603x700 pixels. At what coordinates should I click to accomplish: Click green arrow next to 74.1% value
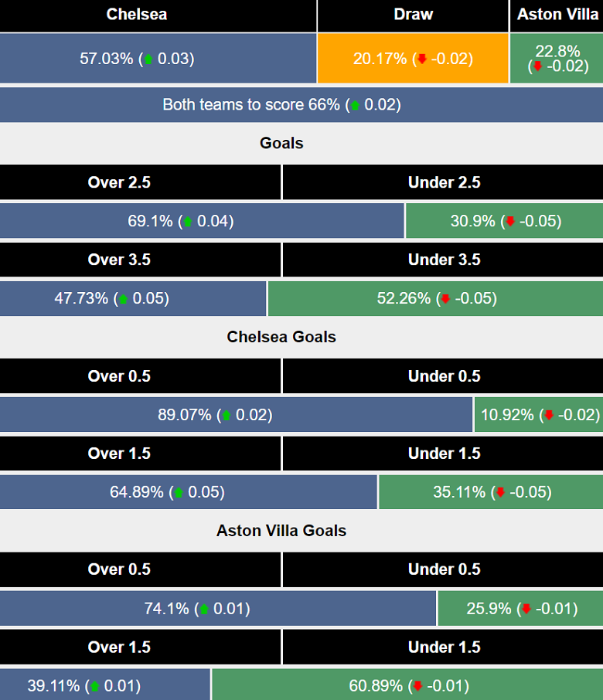click(x=203, y=609)
